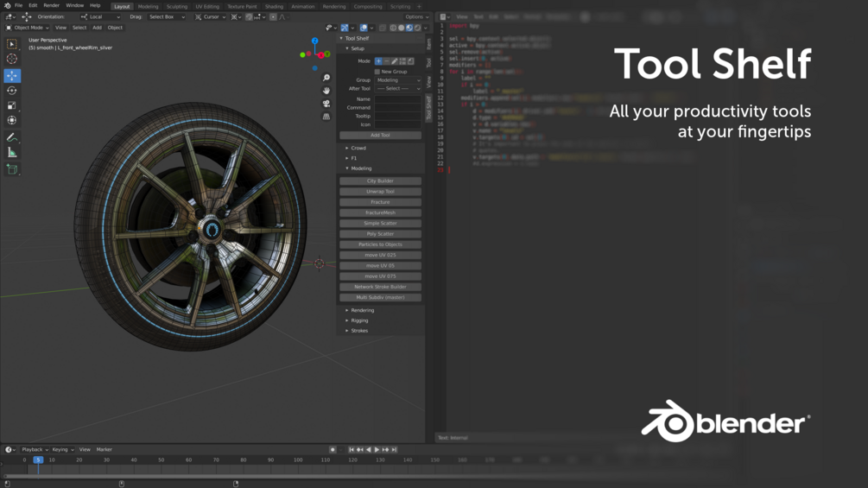
Task: Open the viewport Add menu
Action: coord(97,28)
